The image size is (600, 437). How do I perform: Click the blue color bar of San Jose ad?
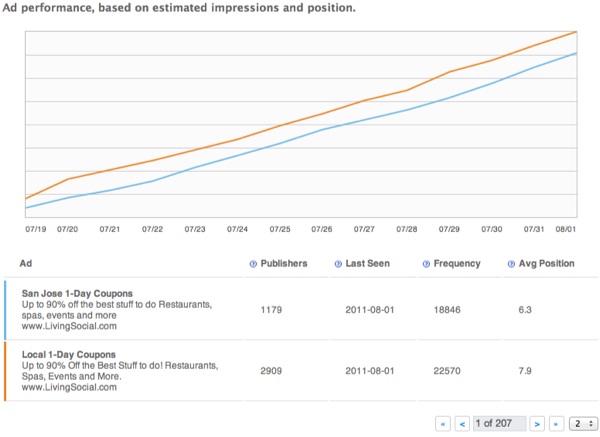6,309
